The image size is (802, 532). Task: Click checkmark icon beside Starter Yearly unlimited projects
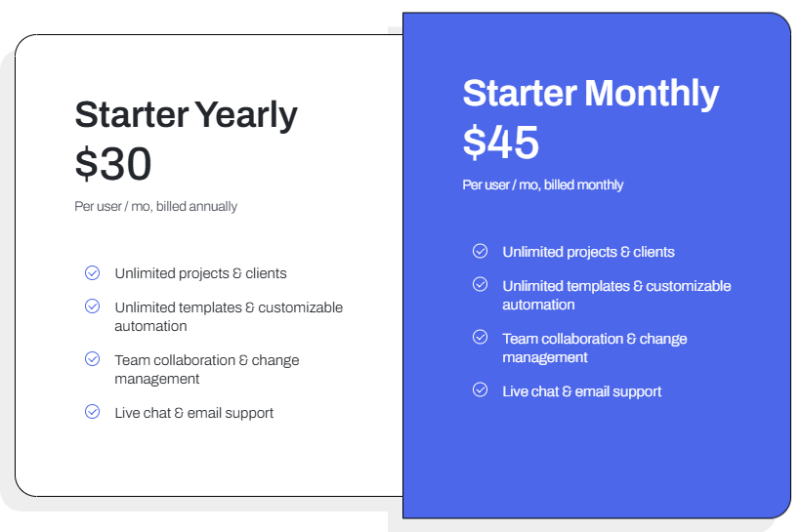point(93,273)
